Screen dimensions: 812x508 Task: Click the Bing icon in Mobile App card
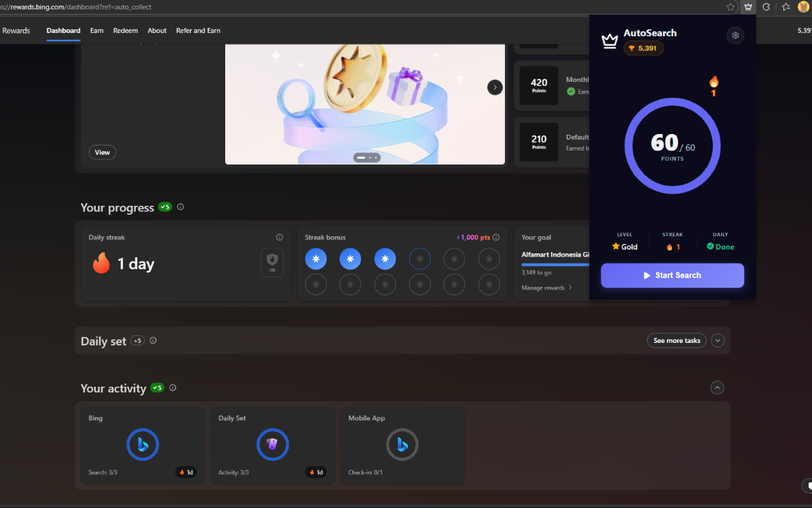402,444
